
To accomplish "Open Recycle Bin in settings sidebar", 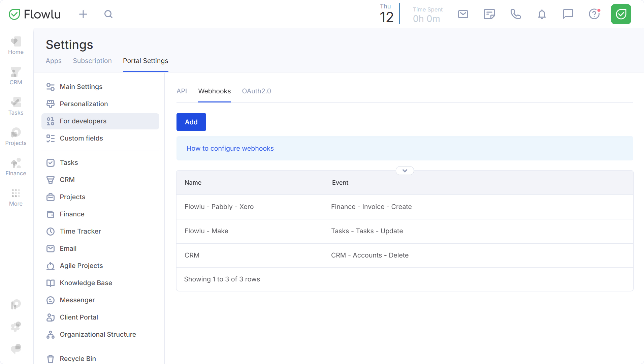I will click(78, 359).
